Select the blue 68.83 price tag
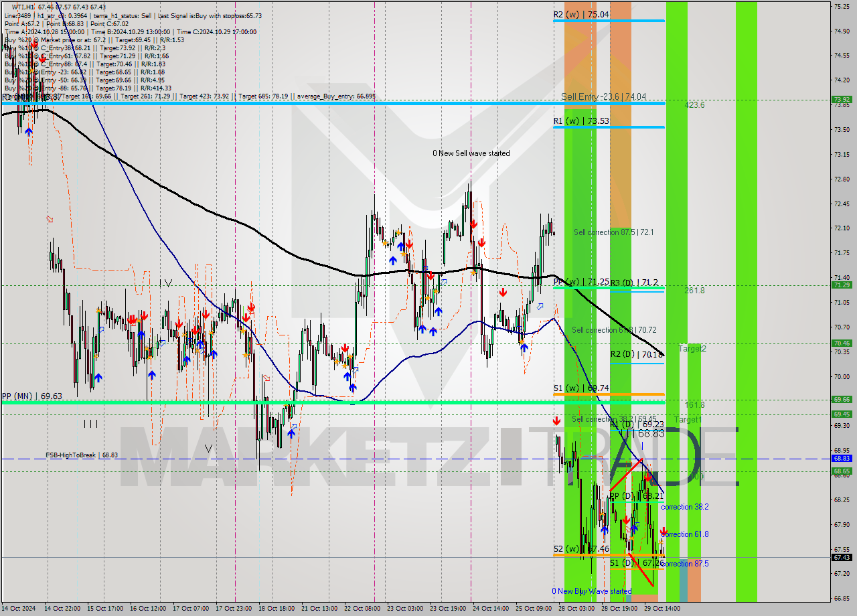857x616 pixels. [842, 459]
